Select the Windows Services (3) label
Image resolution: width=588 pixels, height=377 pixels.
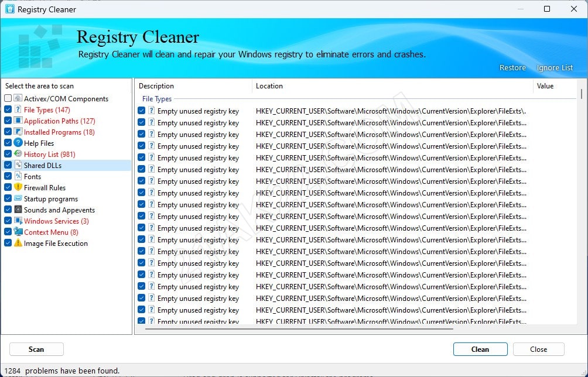coord(56,221)
